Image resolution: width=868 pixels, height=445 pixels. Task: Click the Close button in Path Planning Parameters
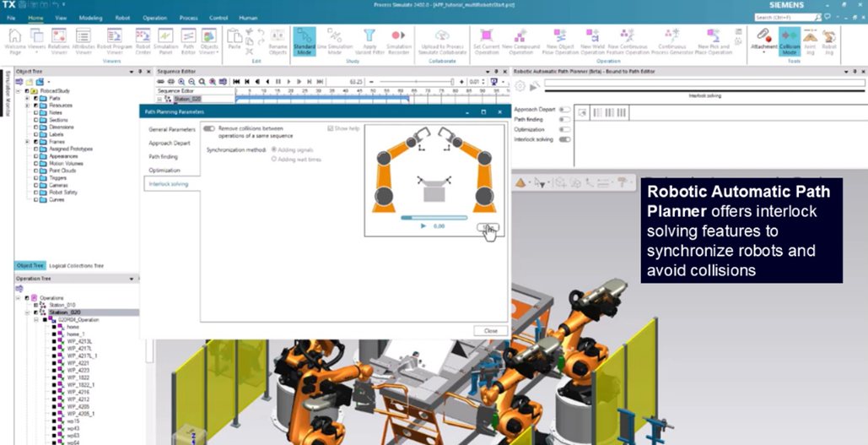(490, 330)
